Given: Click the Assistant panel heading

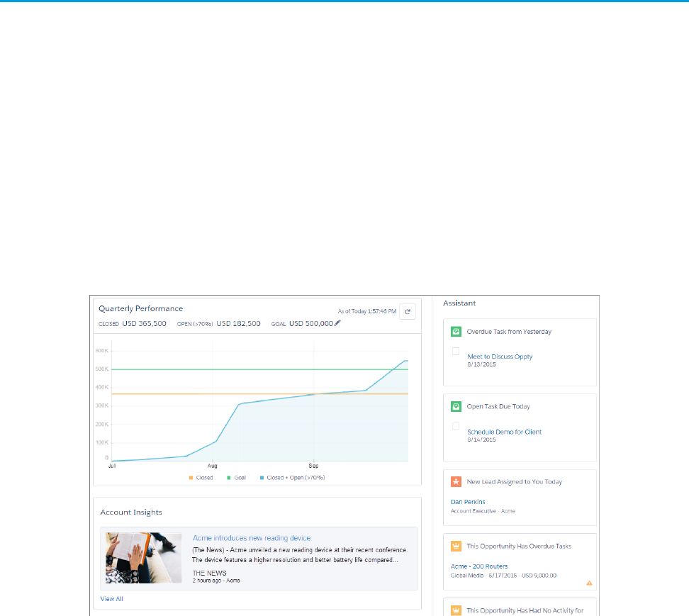Looking at the screenshot, I should (x=459, y=303).
